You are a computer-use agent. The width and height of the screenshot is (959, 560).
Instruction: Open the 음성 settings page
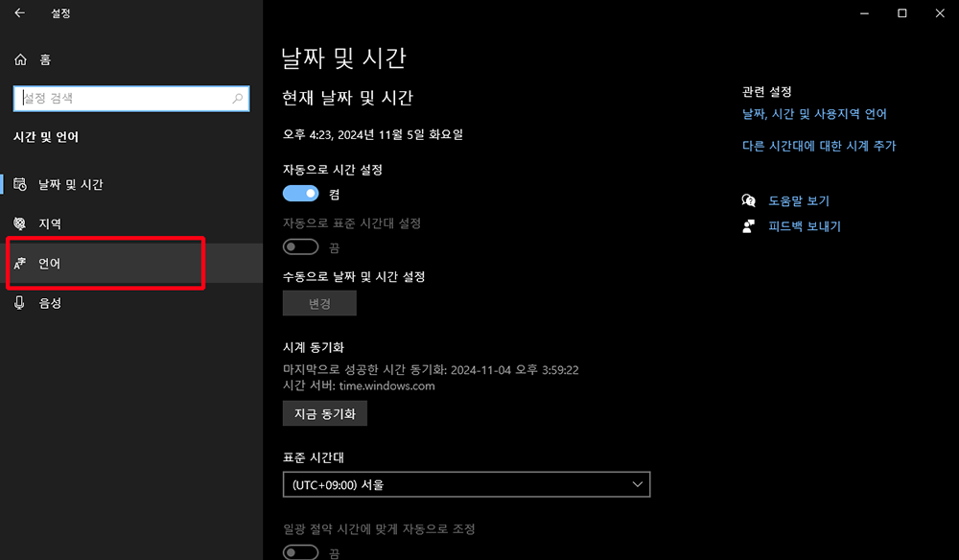pyautogui.click(x=131, y=303)
